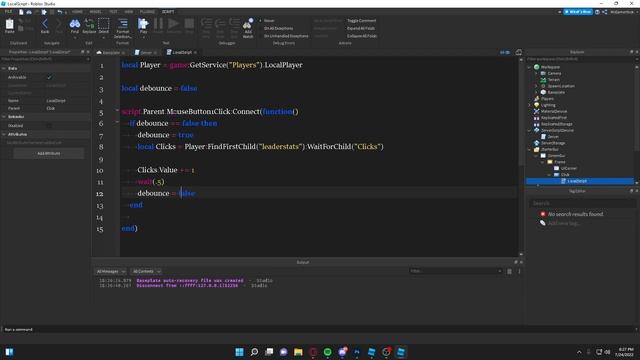
Task: Select the UICorner item in Explorer
Action: coord(568,168)
